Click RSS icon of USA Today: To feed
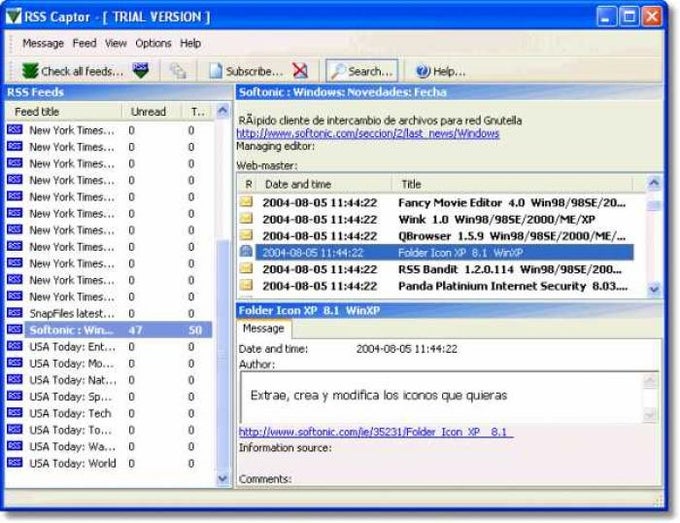Screen dimensions: 680x523 [15, 429]
